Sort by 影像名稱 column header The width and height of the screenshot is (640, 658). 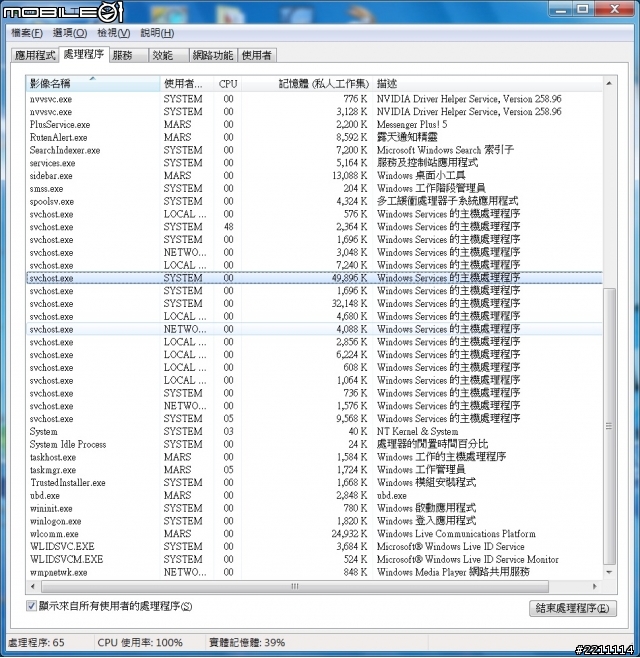click(92, 84)
